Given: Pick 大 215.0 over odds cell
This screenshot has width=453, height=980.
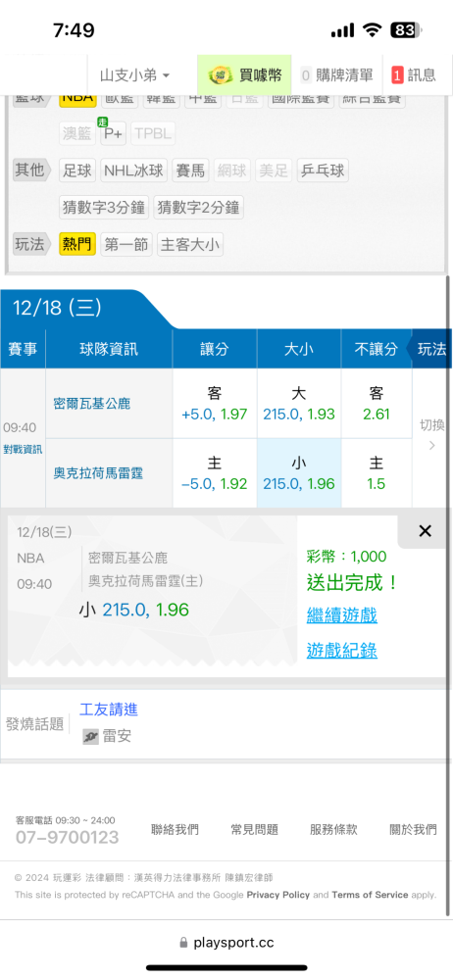Looking at the screenshot, I should pos(299,404).
